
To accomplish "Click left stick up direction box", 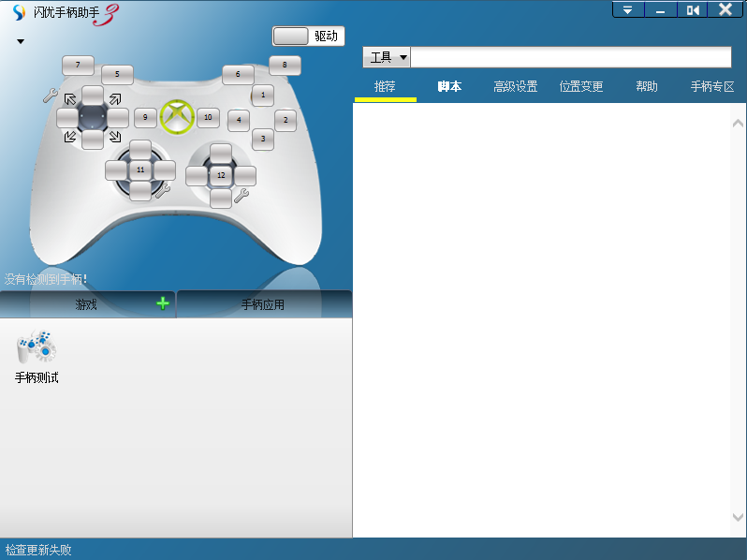I will tap(140, 150).
